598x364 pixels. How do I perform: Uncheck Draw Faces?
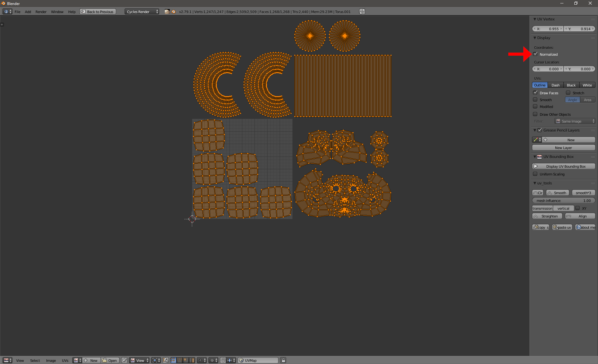535,93
